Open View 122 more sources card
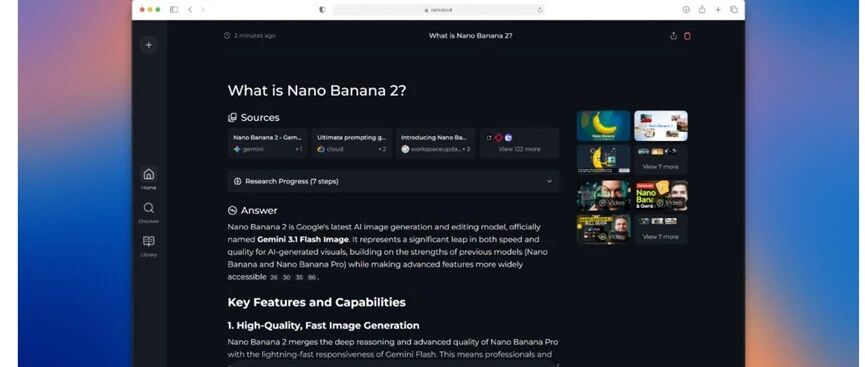The image size is (865, 367). tap(519, 143)
